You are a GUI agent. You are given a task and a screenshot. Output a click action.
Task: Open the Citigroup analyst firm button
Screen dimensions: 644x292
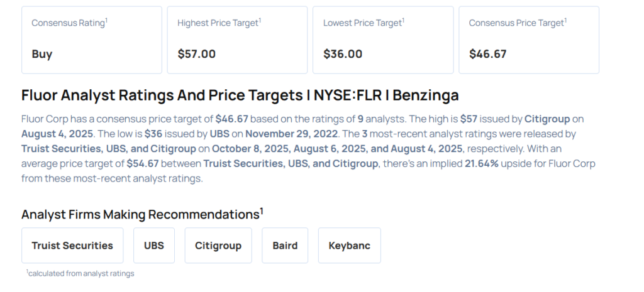click(218, 246)
